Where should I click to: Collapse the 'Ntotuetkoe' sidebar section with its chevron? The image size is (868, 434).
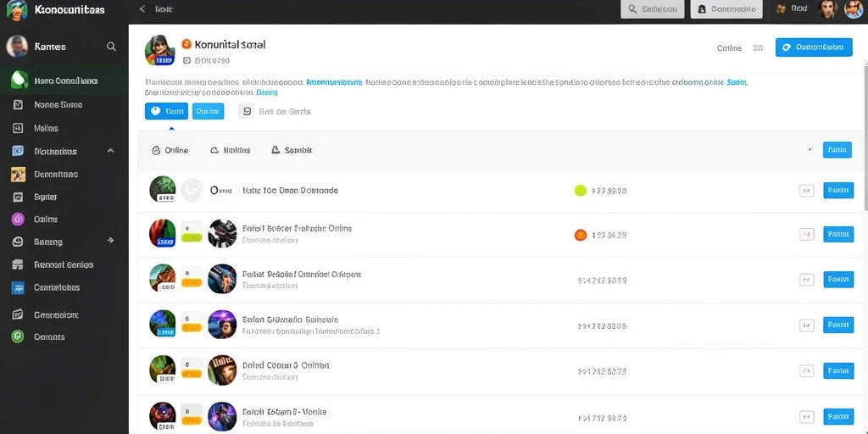click(111, 151)
